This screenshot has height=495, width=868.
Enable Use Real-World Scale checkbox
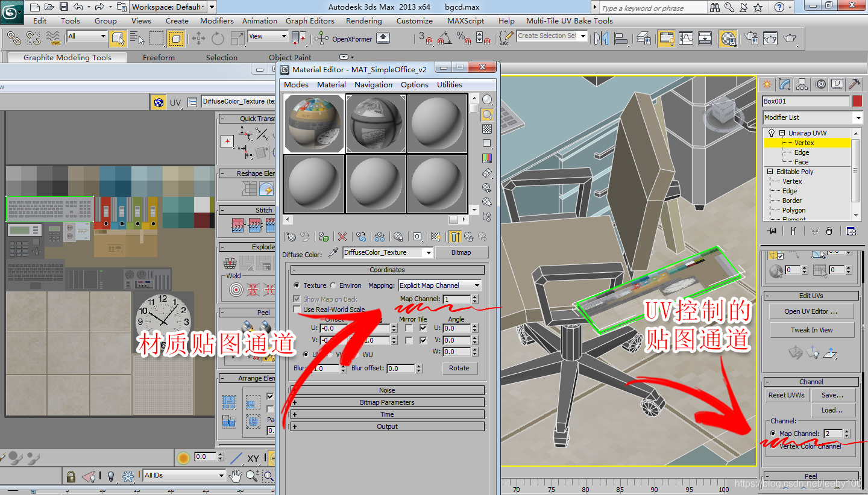click(297, 310)
